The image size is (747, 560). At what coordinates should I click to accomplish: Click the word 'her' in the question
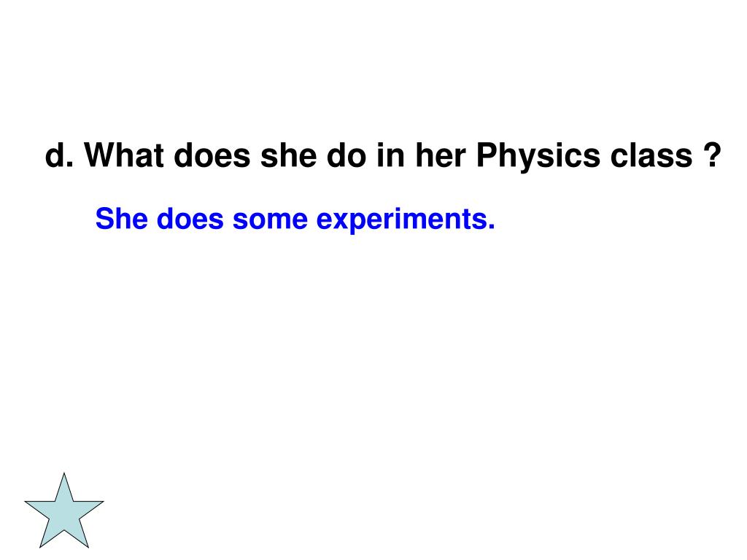pos(440,155)
